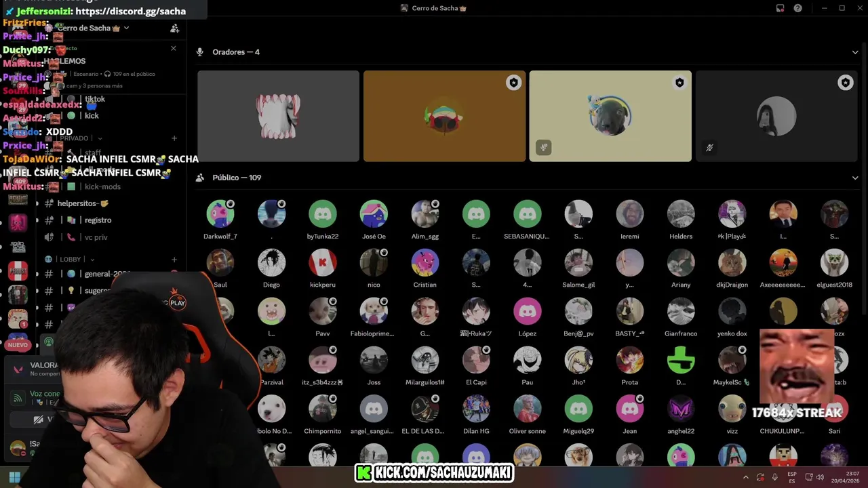
Task: Open Miguelq29 audience avatar
Action: point(578,409)
